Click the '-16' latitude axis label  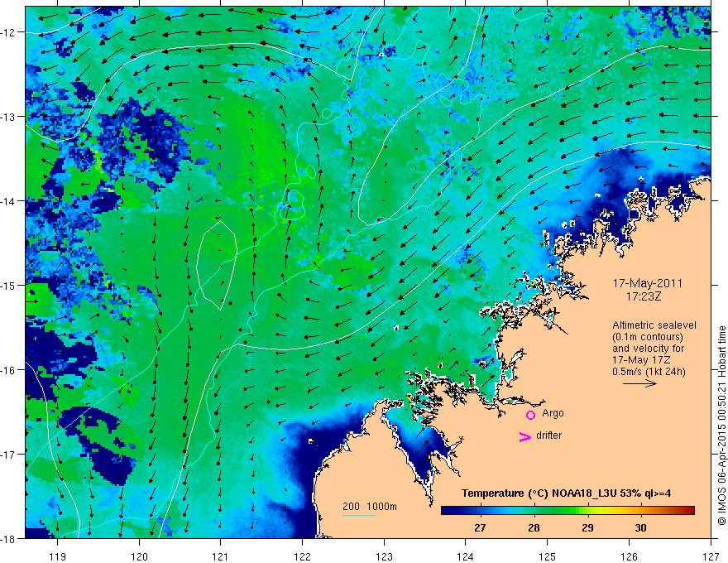[10, 370]
